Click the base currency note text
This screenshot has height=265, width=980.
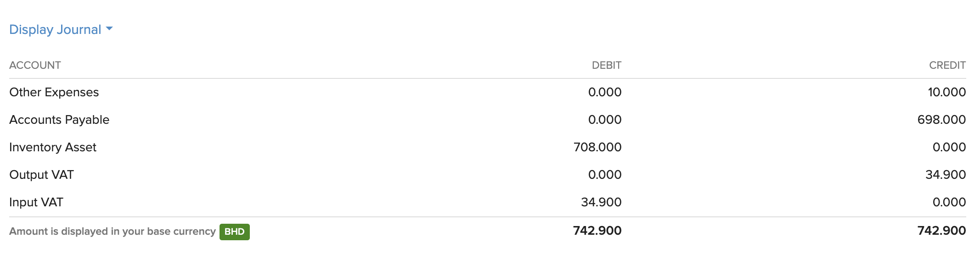click(x=113, y=232)
